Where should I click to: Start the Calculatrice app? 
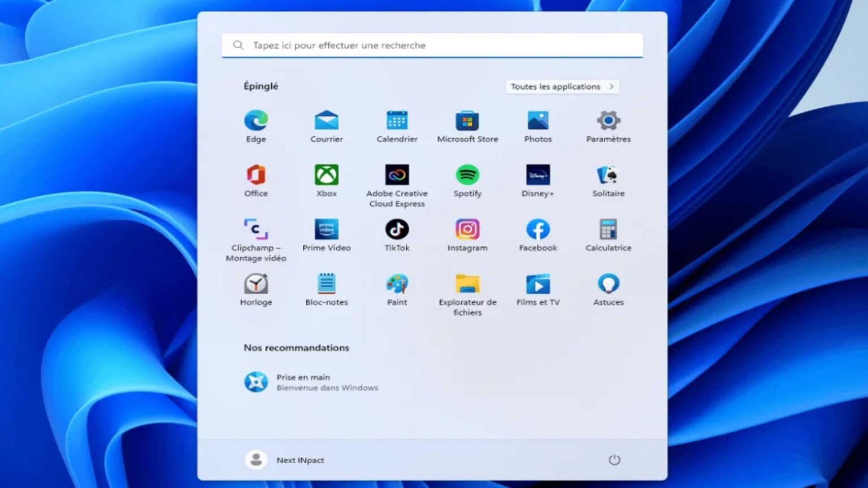pos(608,230)
